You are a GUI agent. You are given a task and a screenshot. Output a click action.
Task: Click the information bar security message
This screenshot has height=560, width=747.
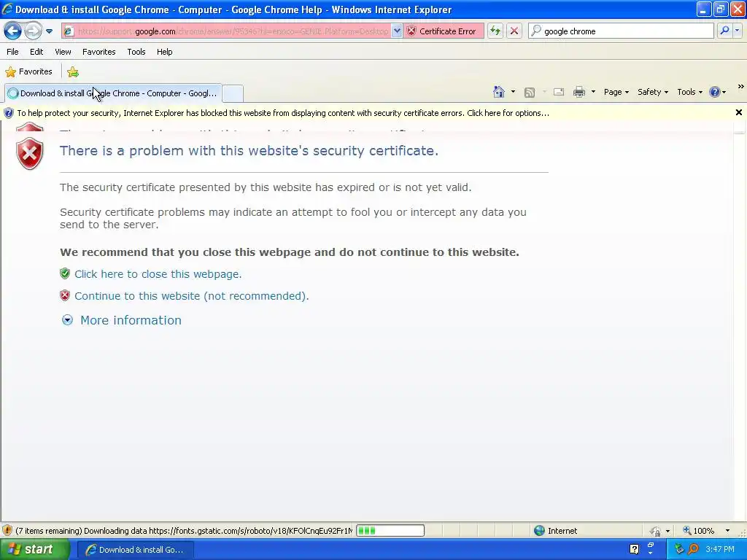click(x=283, y=113)
